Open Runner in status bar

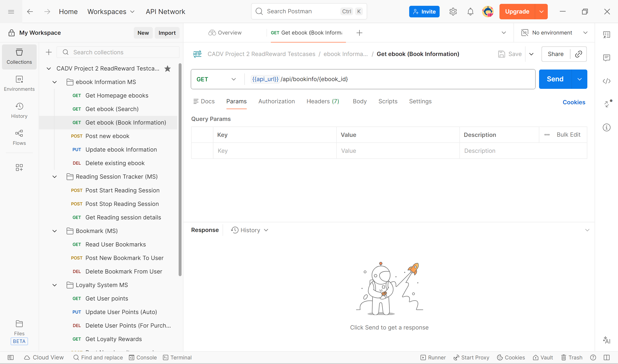click(x=433, y=358)
